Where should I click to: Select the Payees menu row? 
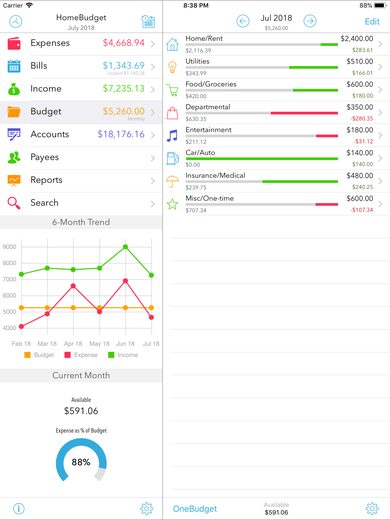(81, 157)
